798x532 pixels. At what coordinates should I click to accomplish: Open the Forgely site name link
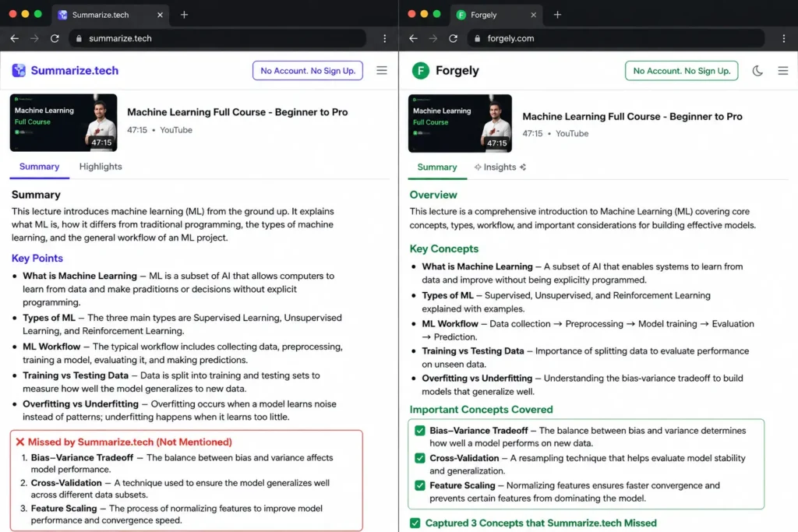click(x=457, y=71)
